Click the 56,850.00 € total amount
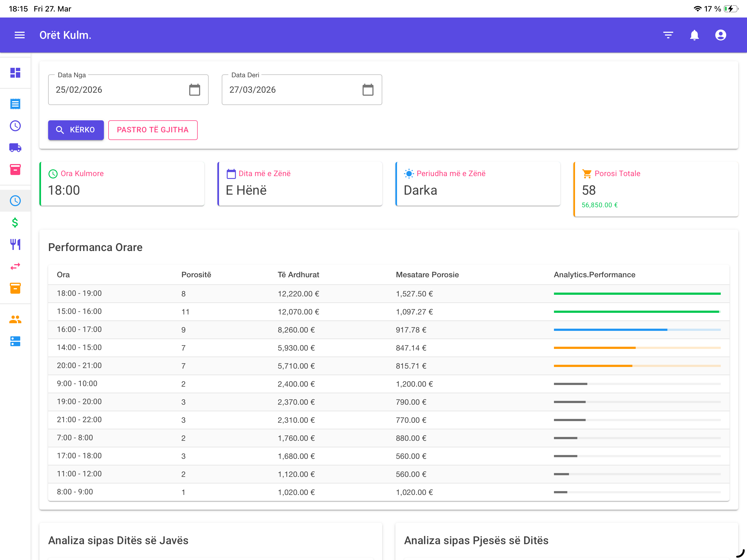 coord(599,205)
